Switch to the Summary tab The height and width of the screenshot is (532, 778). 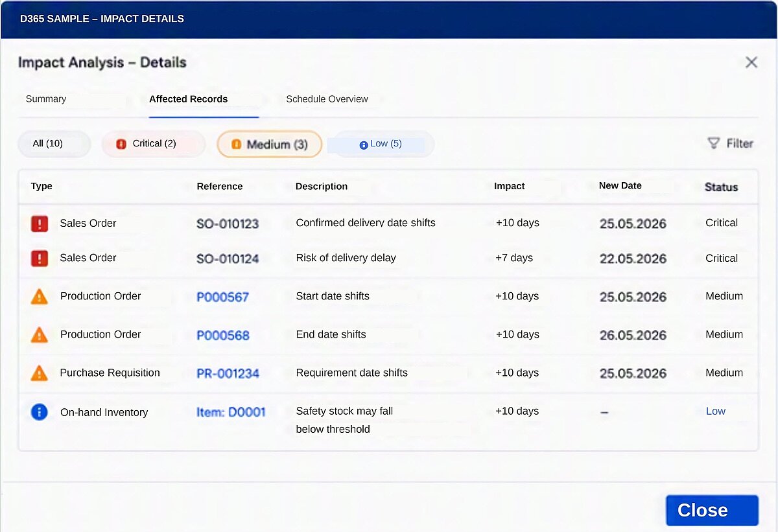[x=46, y=99]
